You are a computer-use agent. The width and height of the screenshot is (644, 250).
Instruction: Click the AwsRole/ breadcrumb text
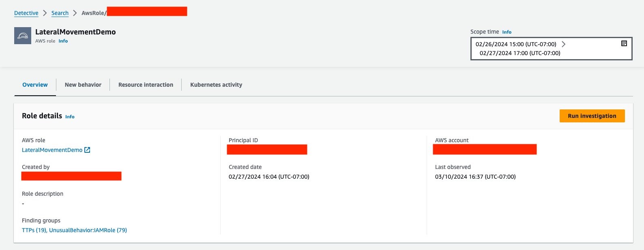click(94, 13)
